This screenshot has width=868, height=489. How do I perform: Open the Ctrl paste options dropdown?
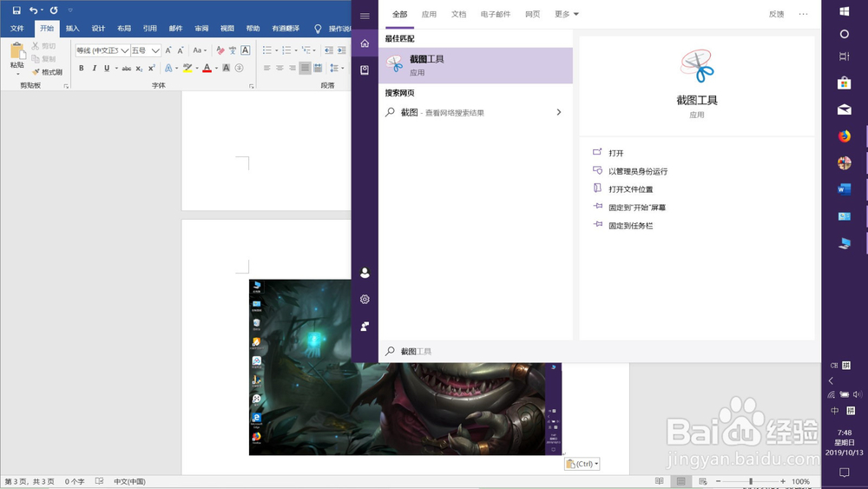[582, 464]
